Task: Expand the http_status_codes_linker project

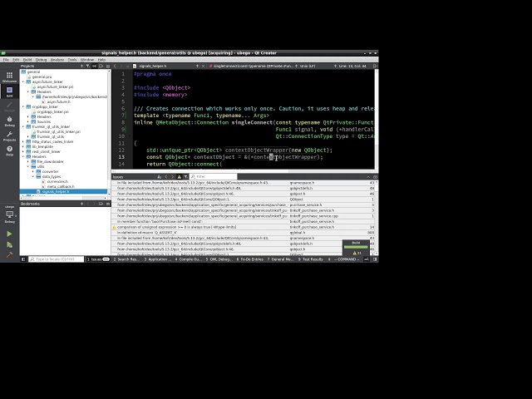Action: pos(23,141)
